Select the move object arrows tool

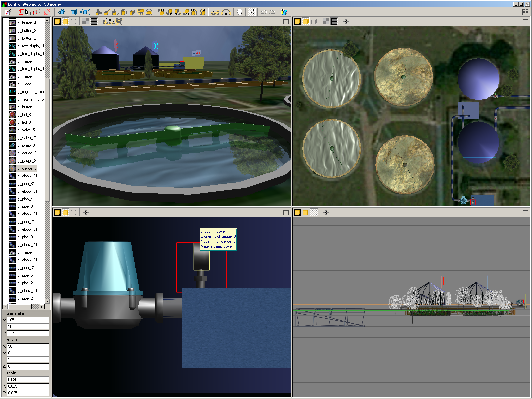point(62,12)
